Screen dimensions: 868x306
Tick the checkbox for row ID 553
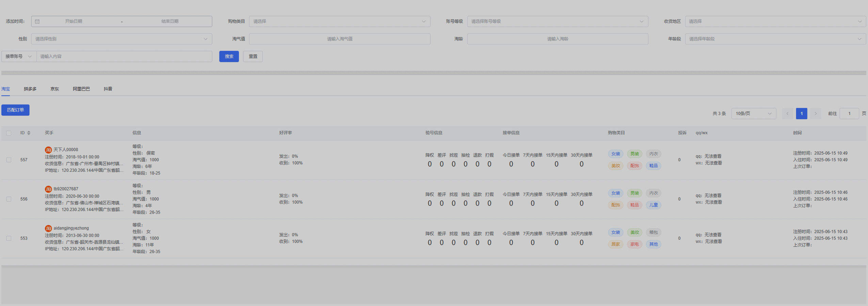[9, 238]
